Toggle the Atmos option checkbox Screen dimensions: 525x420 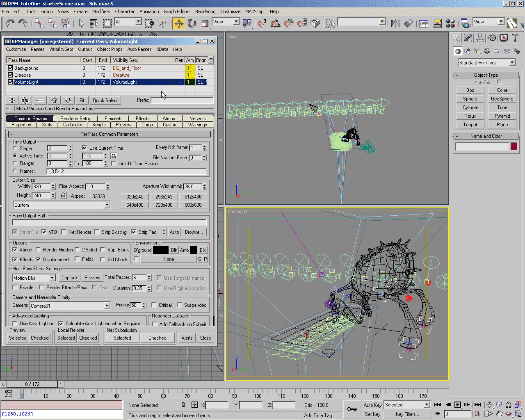[15, 250]
